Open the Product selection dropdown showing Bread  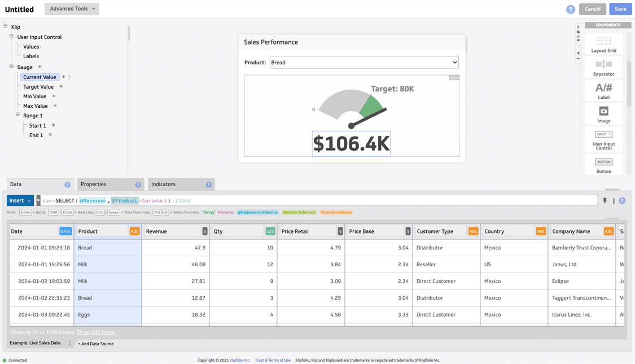[364, 62]
